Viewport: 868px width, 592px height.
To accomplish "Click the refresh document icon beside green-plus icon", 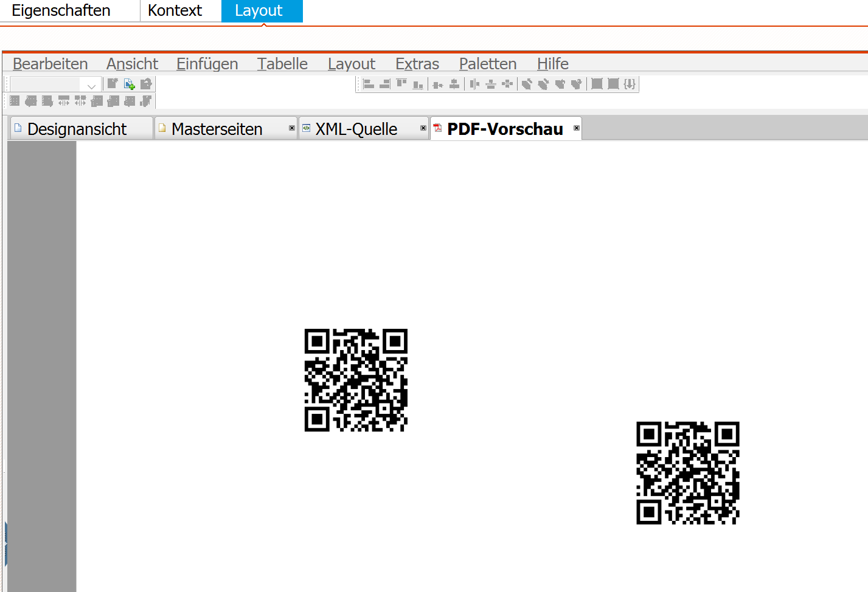I will (146, 84).
